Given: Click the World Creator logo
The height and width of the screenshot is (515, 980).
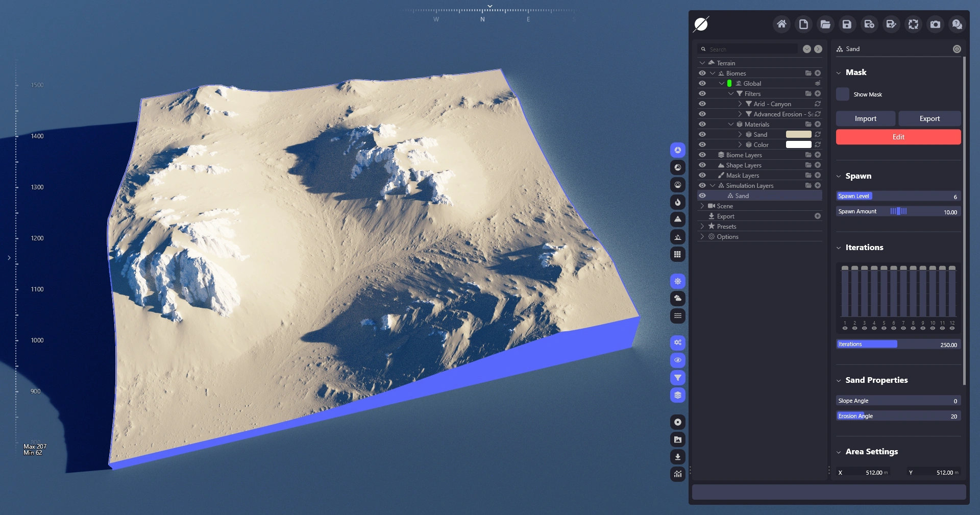Looking at the screenshot, I should [701, 24].
